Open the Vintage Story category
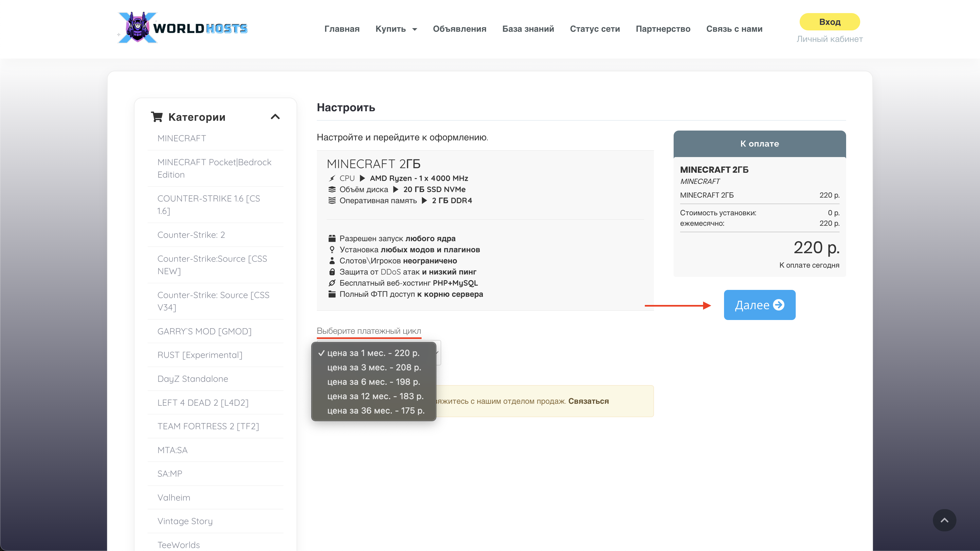980x551 pixels. point(185,521)
